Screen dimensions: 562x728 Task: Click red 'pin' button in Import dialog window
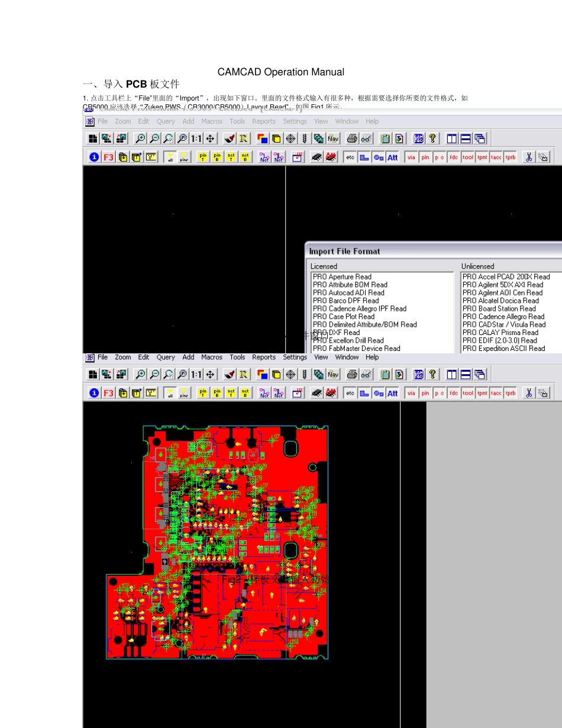tap(425, 157)
